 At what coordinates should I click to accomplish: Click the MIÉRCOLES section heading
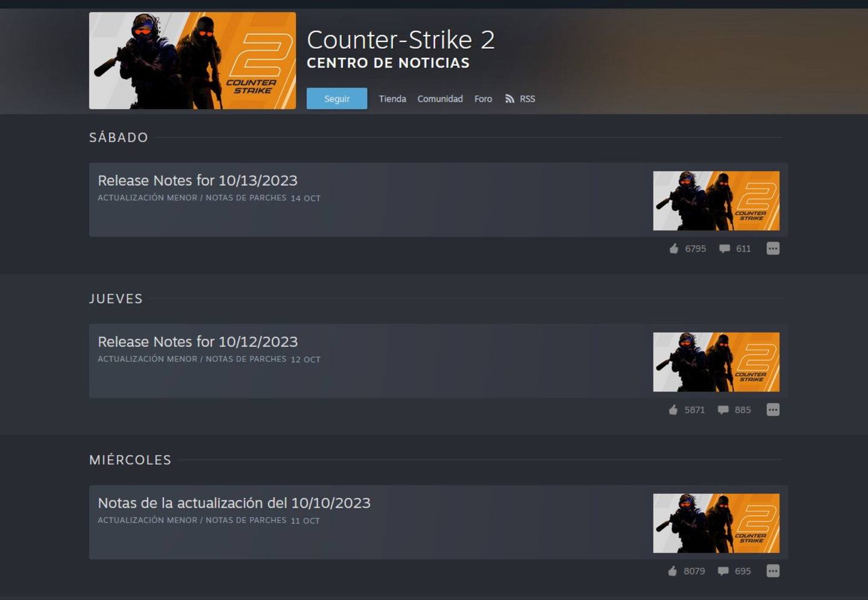[130, 460]
